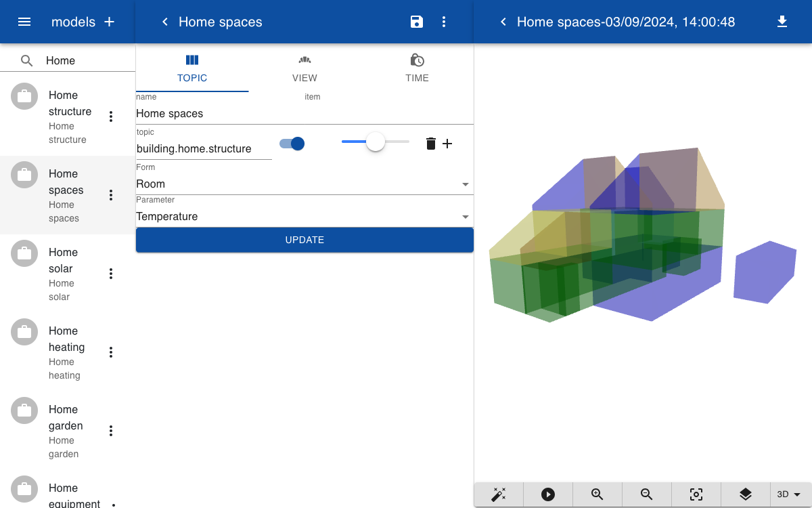The image size is (812, 508).
Task: Click Home garden briefcase avatar
Action: point(24,410)
